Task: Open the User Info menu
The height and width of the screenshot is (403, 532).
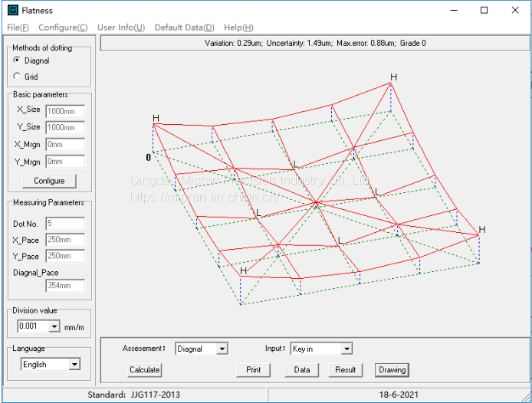Action: pos(121,28)
